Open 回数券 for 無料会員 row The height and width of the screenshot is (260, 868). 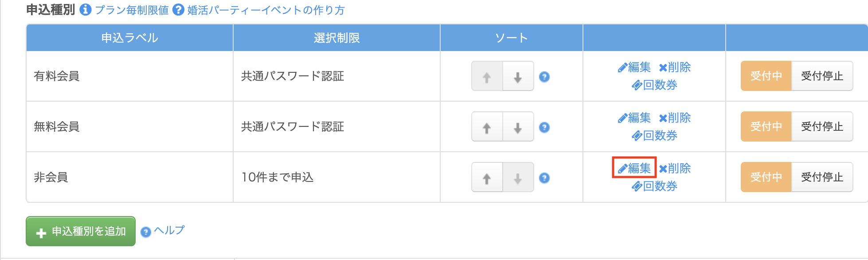pos(655,135)
